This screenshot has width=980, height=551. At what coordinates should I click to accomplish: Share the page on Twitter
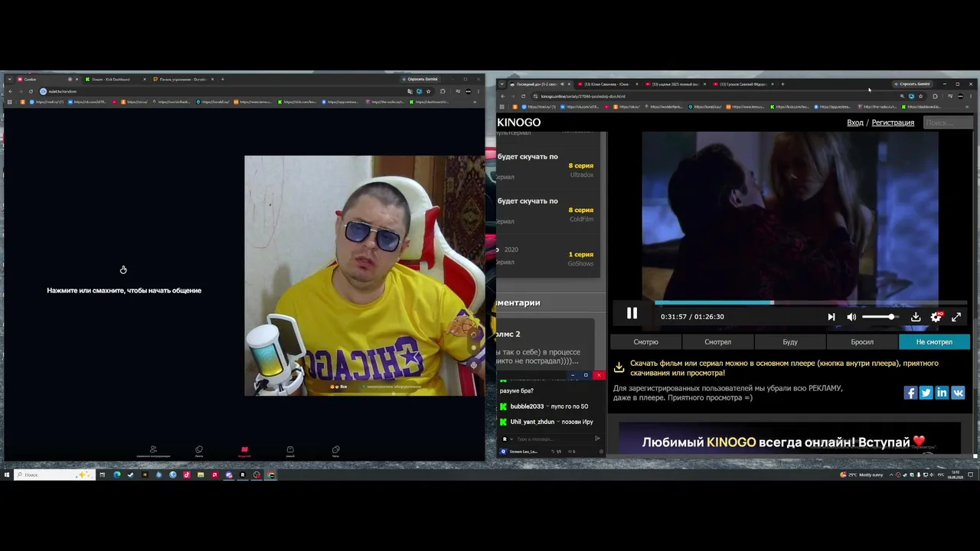pyautogui.click(x=926, y=393)
